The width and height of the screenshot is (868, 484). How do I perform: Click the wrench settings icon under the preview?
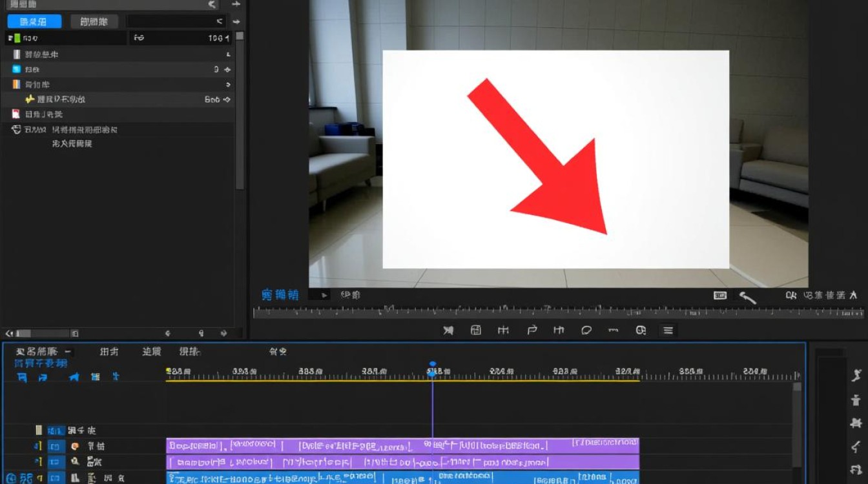pyautogui.click(x=747, y=297)
